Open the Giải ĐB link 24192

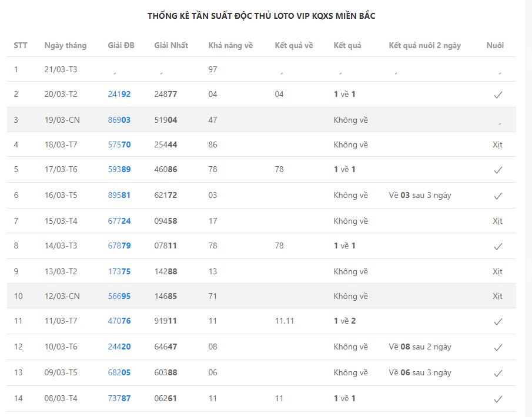pos(119,94)
